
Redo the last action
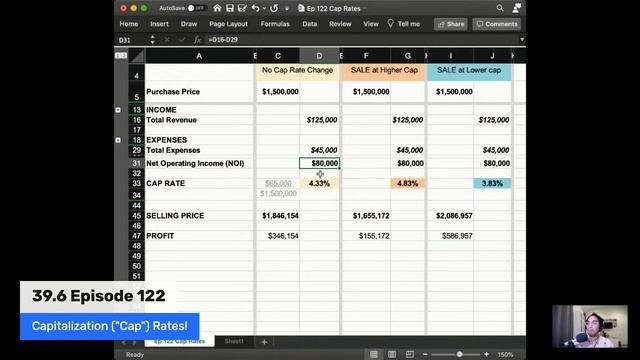[x=274, y=8]
